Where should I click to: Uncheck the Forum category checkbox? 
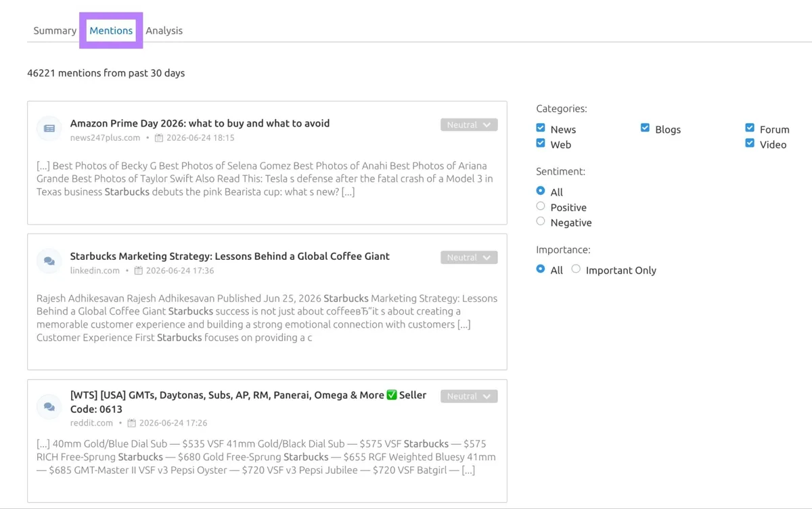click(x=750, y=128)
